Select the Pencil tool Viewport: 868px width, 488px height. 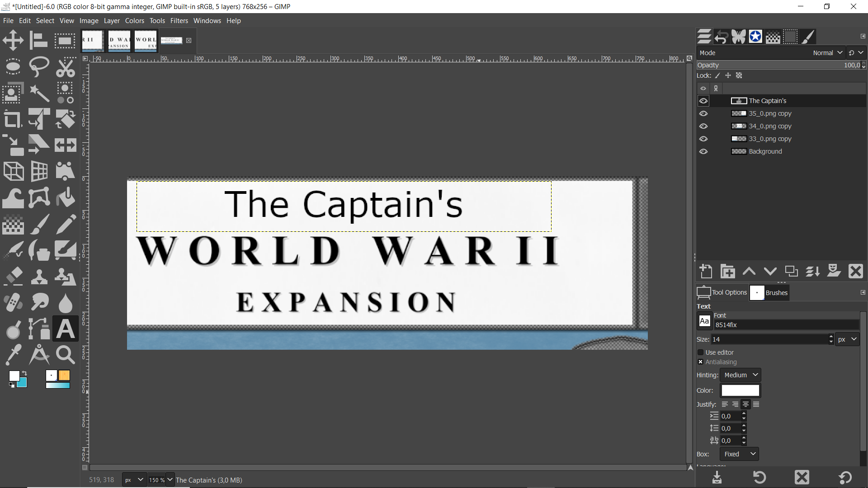65,224
